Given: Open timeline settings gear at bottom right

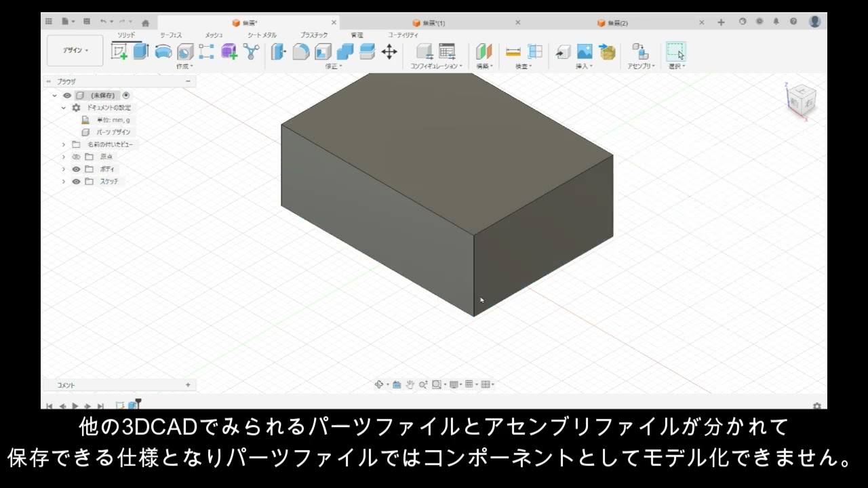Looking at the screenshot, I should (x=817, y=406).
